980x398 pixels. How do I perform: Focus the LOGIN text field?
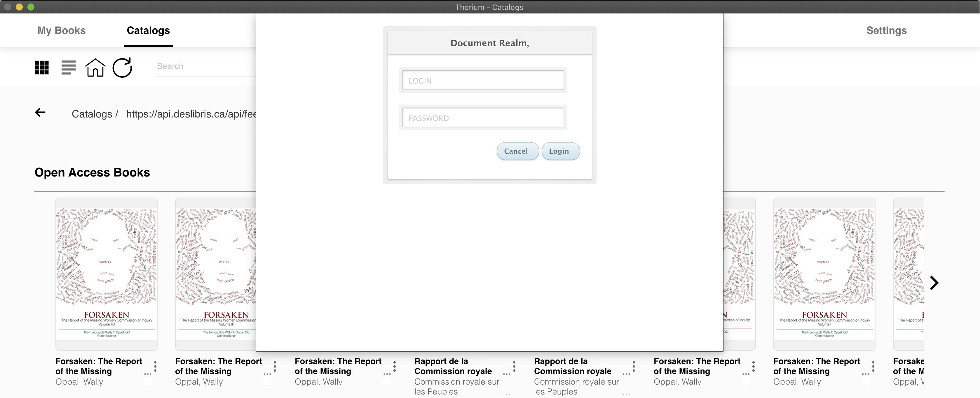[x=483, y=80]
